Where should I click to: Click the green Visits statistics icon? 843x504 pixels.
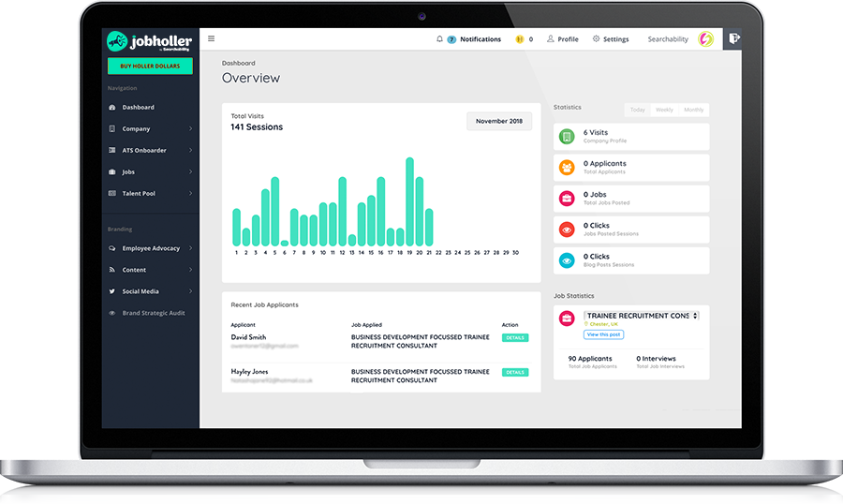pos(567,137)
